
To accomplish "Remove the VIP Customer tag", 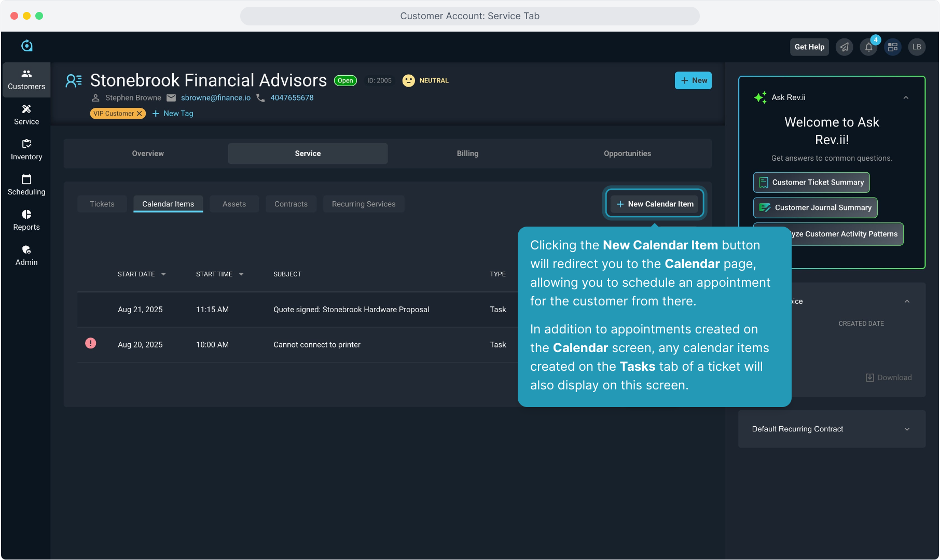I will tap(139, 114).
